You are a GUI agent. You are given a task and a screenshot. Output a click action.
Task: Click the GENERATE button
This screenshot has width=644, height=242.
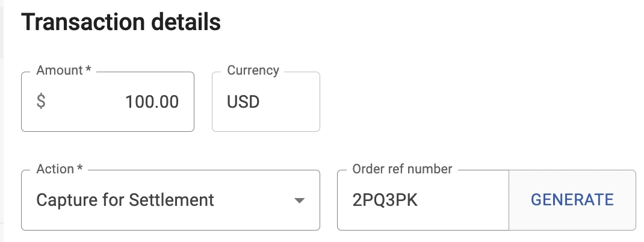[x=572, y=200]
